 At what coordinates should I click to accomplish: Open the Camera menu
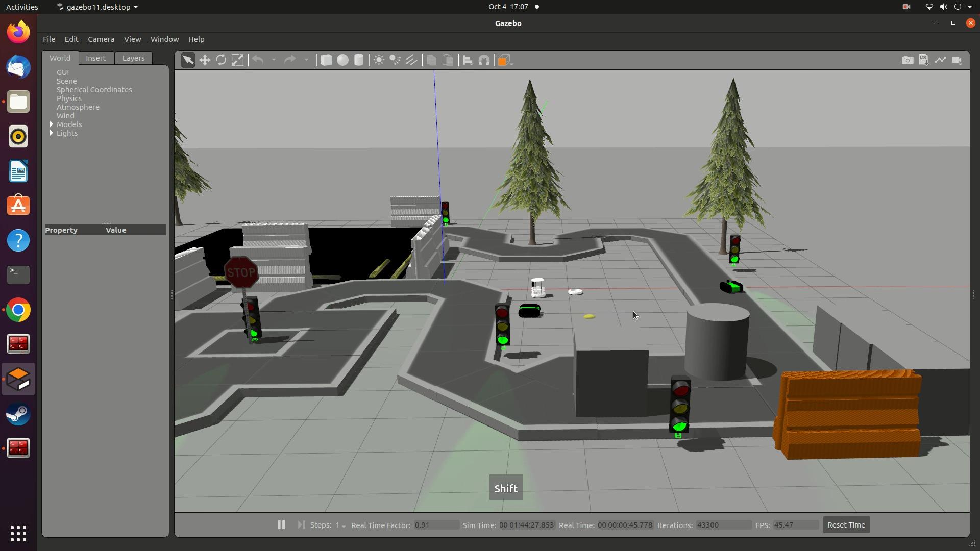click(101, 39)
